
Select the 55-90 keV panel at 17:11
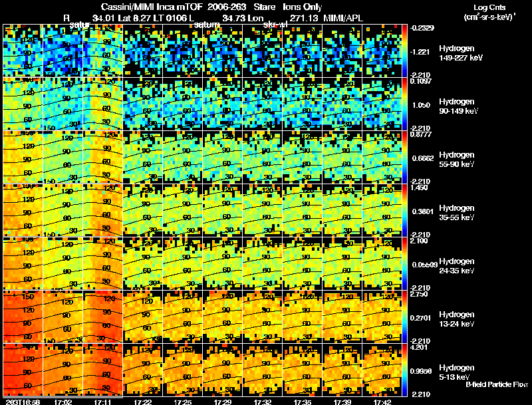(x=103, y=157)
